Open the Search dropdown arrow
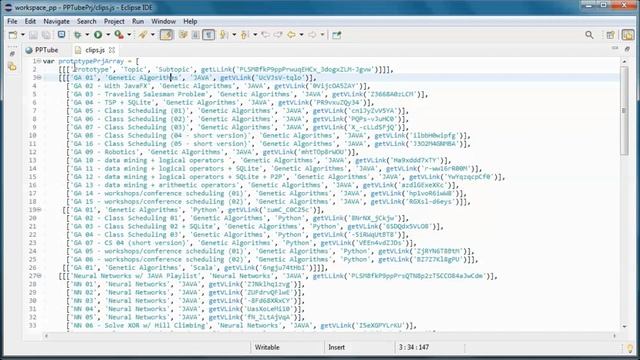Viewport: 640px width, 360px height. 153,35
